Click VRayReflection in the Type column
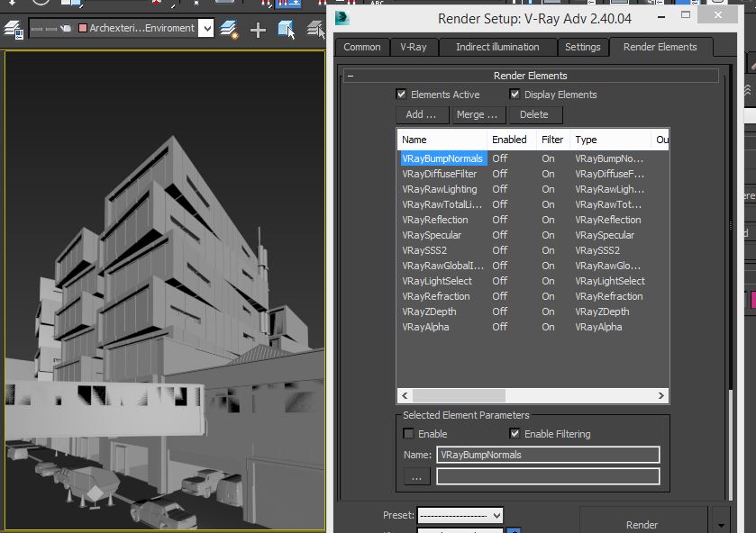 608,220
